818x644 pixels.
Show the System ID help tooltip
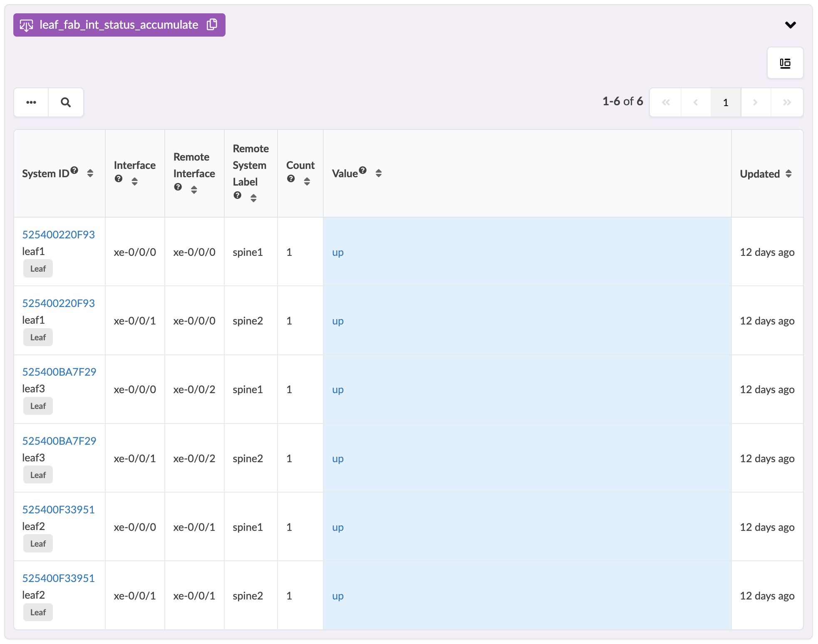(74, 170)
